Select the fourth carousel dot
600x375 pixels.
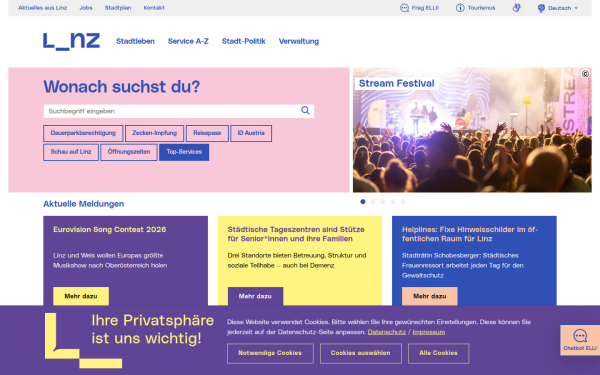pyautogui.click(x=393, y=202)
